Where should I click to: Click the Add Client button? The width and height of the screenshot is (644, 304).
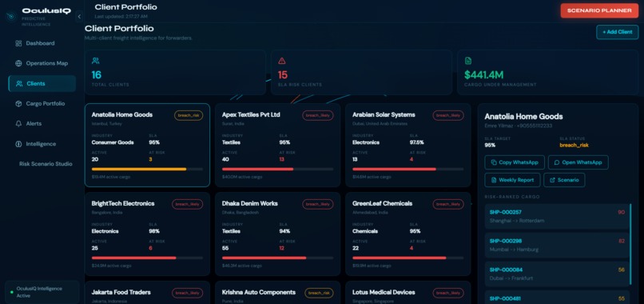click(x=618, y=32)
